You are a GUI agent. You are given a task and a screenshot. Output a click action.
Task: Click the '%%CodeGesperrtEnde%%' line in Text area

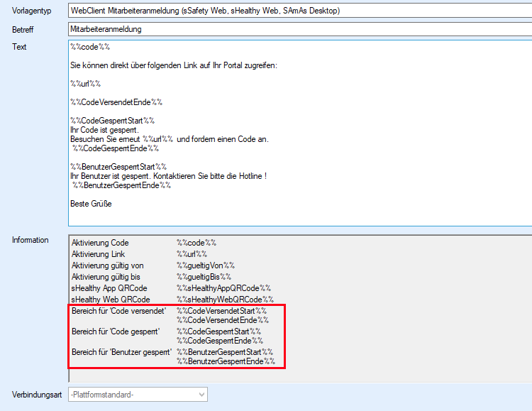tap(116, 148)
